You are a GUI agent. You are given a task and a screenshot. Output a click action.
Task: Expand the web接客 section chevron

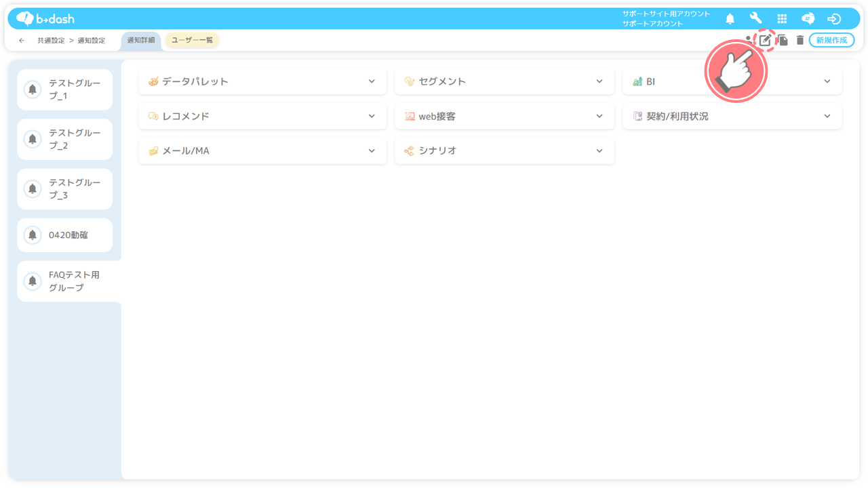click(x=599, y=117)
